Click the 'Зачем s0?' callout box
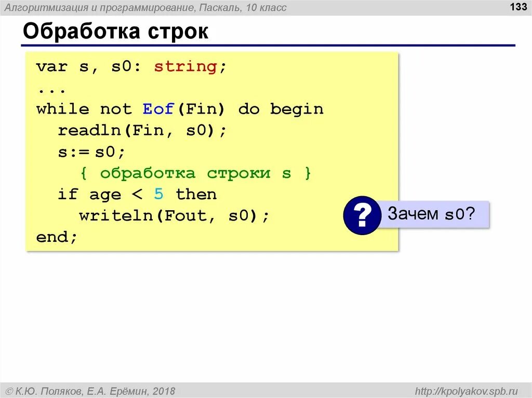 [433, 214]
